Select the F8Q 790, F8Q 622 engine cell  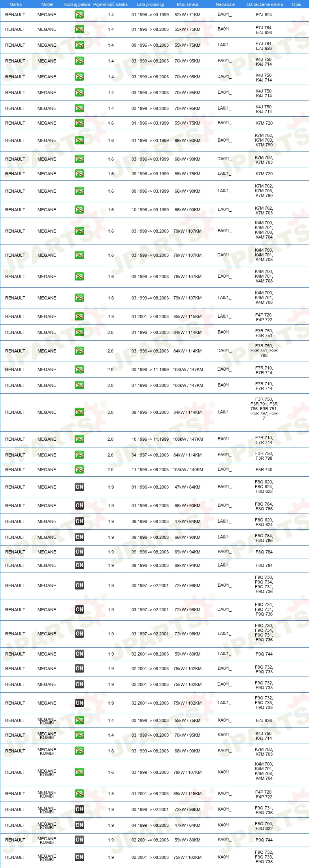(264, 826)
